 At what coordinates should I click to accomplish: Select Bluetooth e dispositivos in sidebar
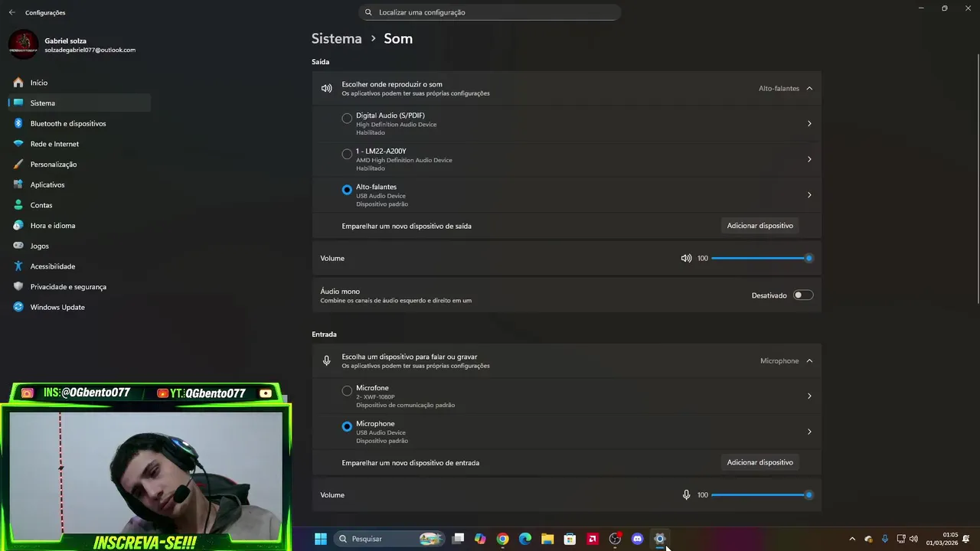(80, 123)
